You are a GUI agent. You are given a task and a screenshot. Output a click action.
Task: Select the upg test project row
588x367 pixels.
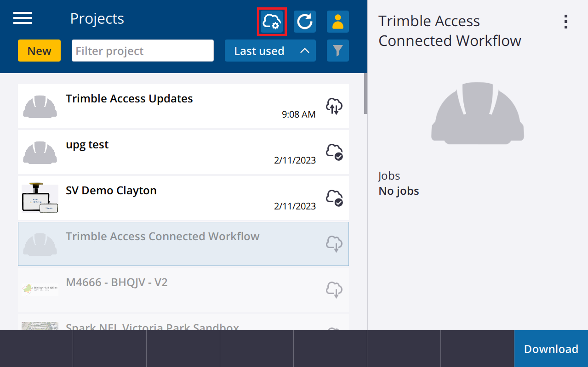tap(138, 152)
